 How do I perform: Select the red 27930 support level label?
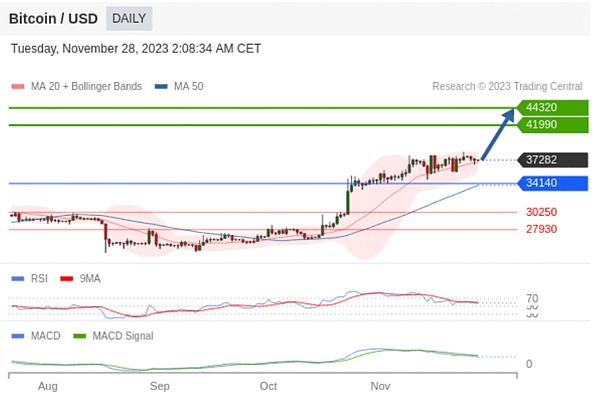(x=541, y=229)
